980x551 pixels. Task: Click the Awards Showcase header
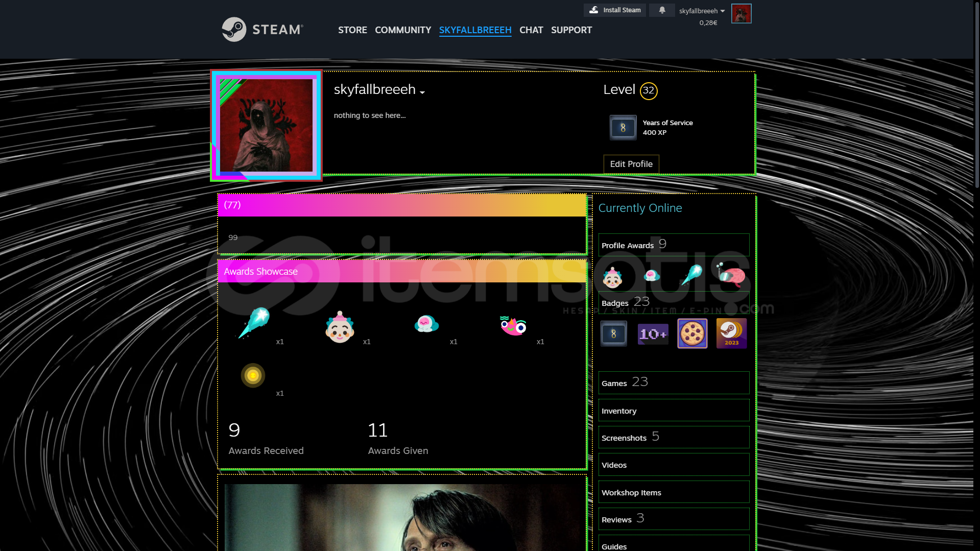[x=402, y=272]
